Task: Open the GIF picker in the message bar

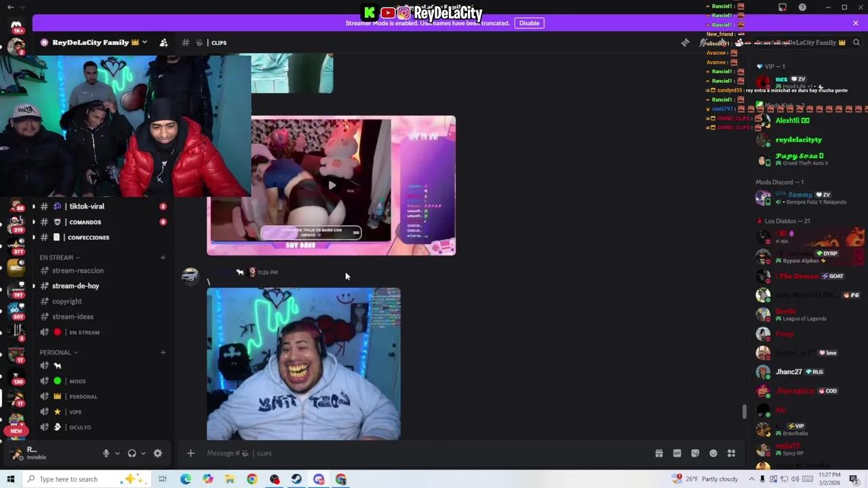Action: coord(677,453)
